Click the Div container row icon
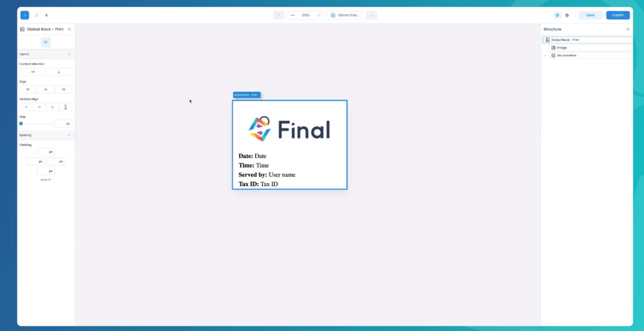The height and width of the screenshot is (331, 644). (x=553, y=55)
